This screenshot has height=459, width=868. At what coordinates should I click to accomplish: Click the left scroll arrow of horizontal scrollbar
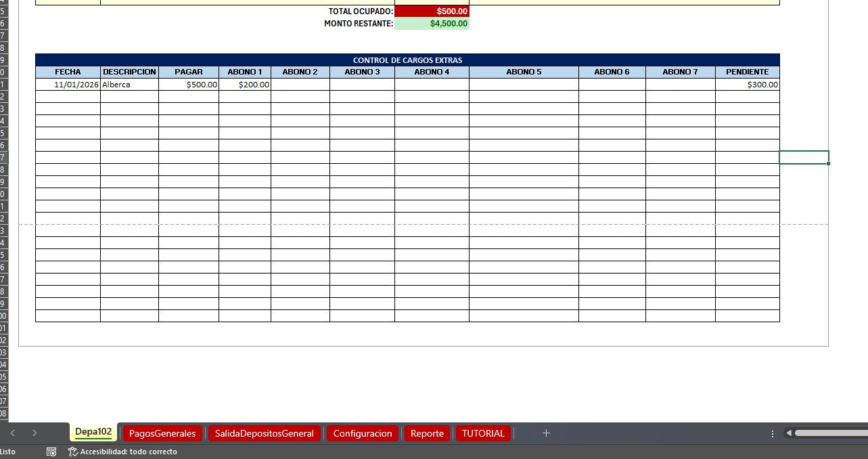pyautogui.click(x=790, y=433)
